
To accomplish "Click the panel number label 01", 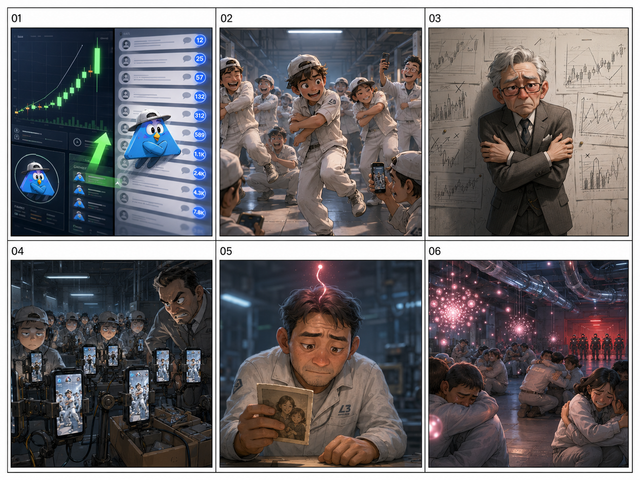I will (x=16, y=18).
